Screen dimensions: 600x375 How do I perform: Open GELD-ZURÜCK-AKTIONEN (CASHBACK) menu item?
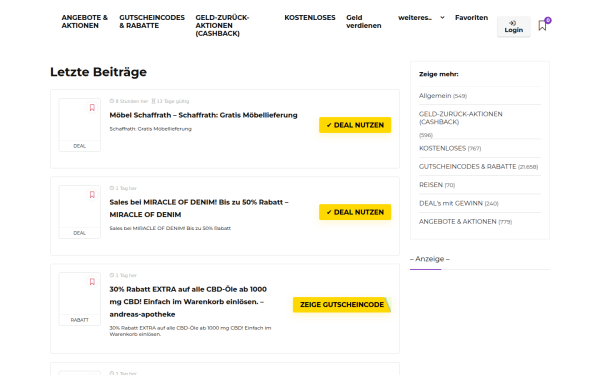click(222, 26)
